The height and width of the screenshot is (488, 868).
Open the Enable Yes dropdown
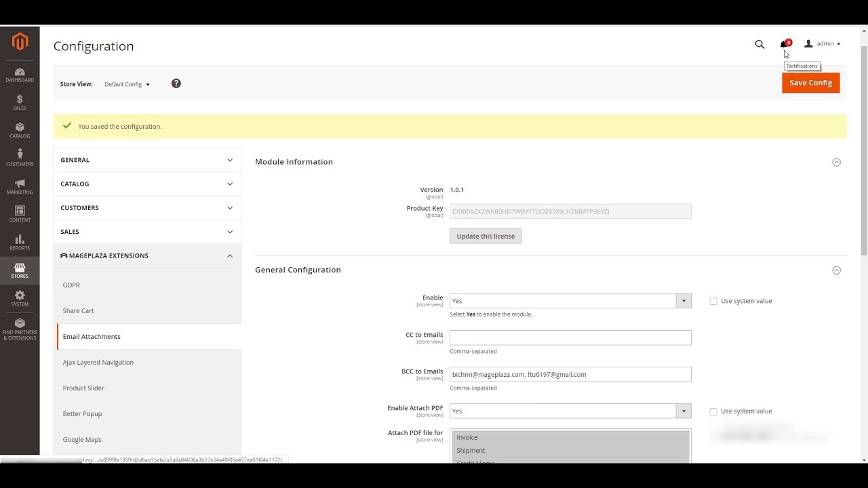pyautogui.click(x=570, y=301)
